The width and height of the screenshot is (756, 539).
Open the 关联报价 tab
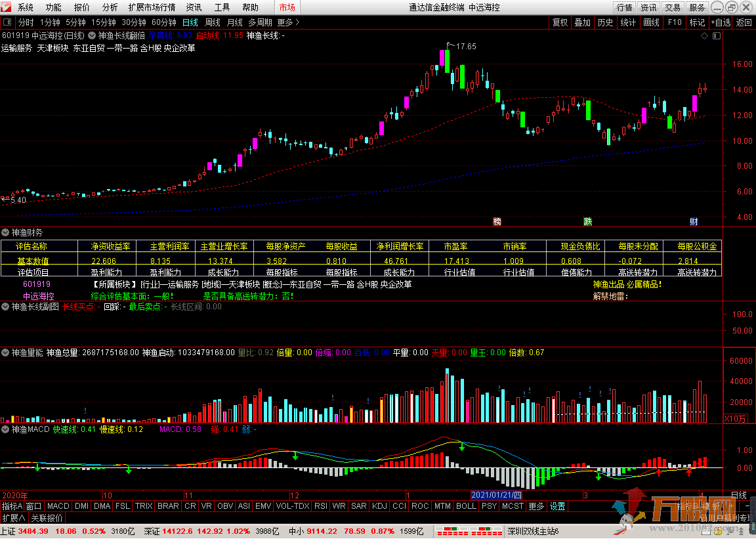coord(47,518)
